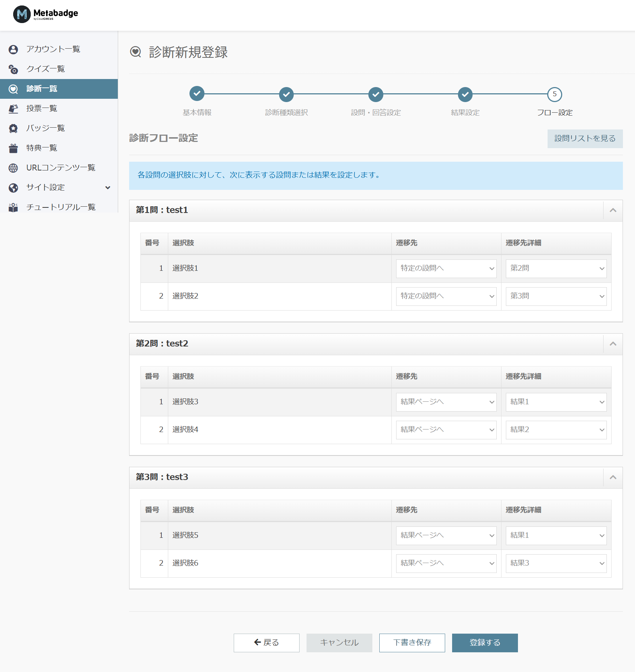
Task: Click the gift icon for 特典一覧
Action: point(13,148)
